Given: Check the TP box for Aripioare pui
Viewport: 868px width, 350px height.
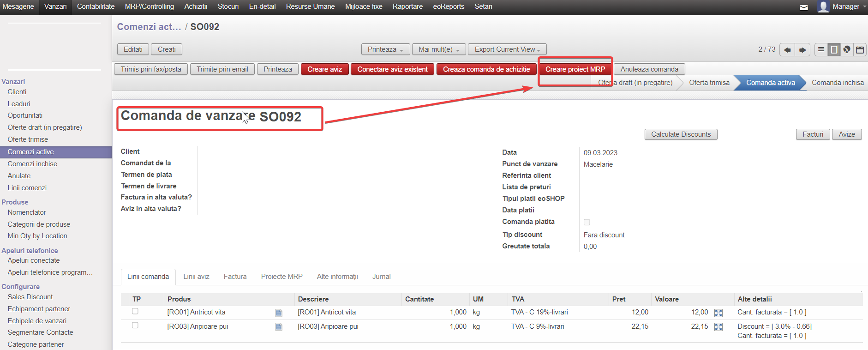Looking at the screenshot, I should (135, 326).
